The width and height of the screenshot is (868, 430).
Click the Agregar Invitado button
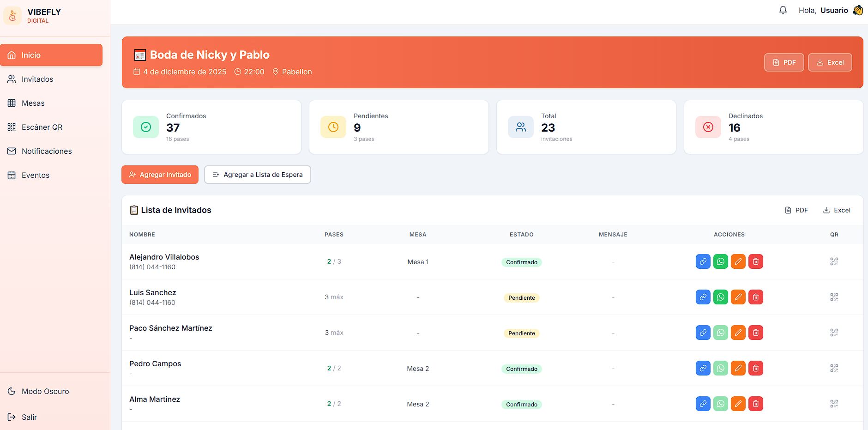(160, 175)
